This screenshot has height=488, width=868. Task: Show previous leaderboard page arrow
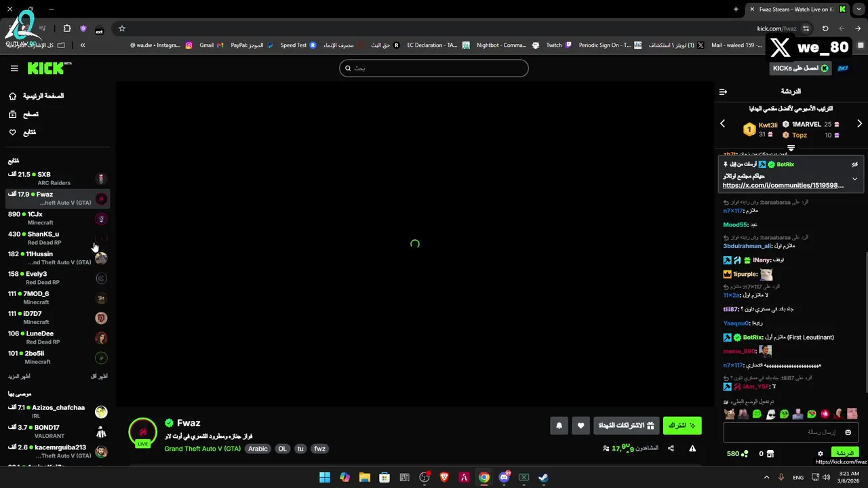[722, 123]
